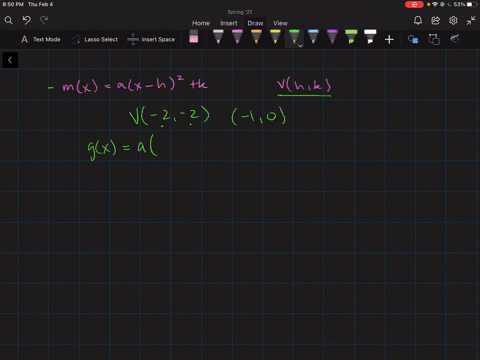Tap the red screen recording indicator
Screen dimensions: 480x360
click(414, 4)
